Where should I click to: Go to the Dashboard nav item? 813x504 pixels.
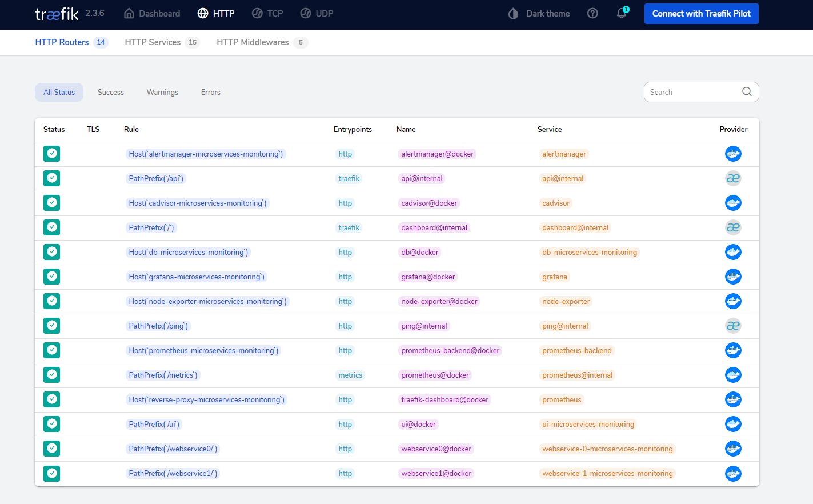[x=152, y=14]
